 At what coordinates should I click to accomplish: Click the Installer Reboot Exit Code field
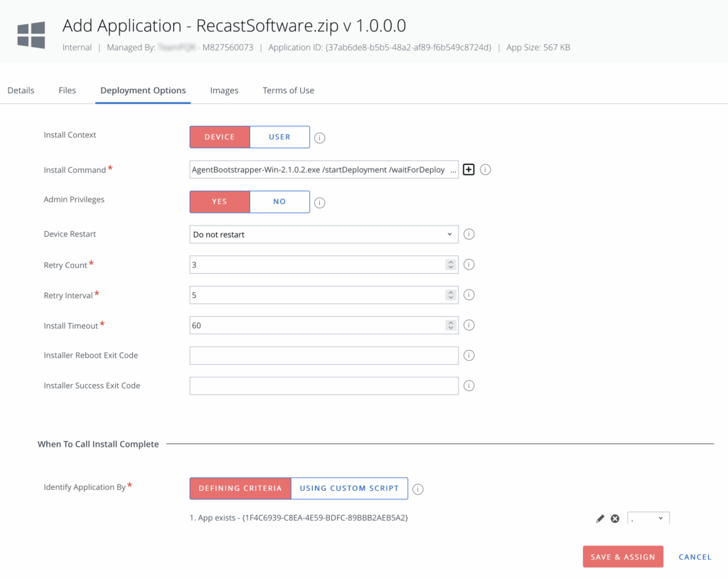pos(323,356)
